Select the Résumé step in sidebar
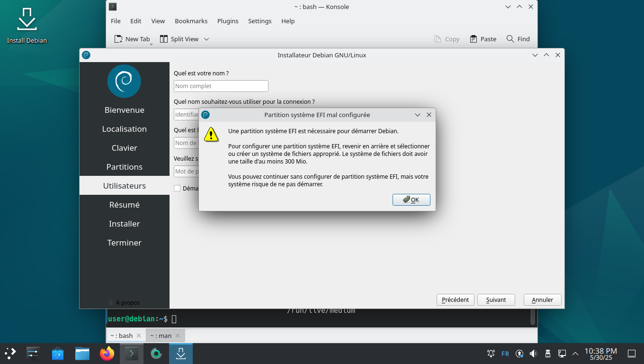Image resolution: width=644 pixels, height=364 pixels. pos(125,205)
